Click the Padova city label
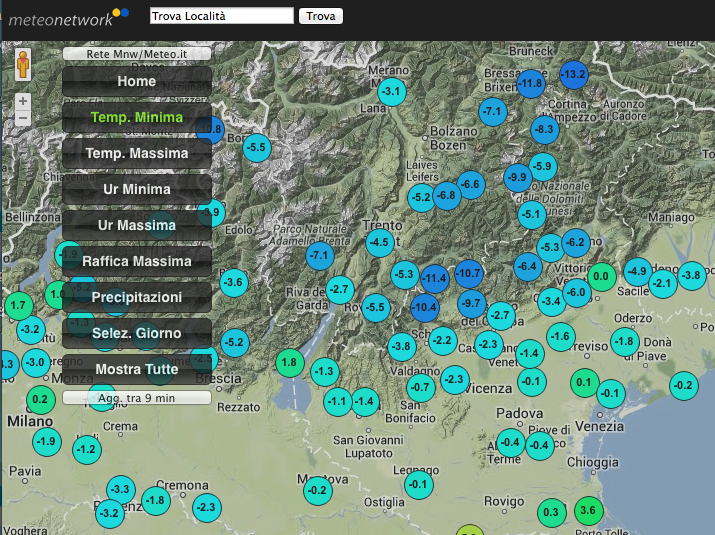The height and width of the screenshot is (535, 715). pos(520,414)
